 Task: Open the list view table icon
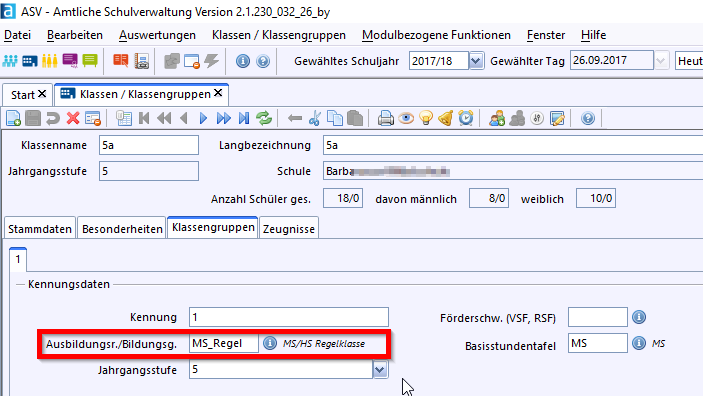[124, 118]
